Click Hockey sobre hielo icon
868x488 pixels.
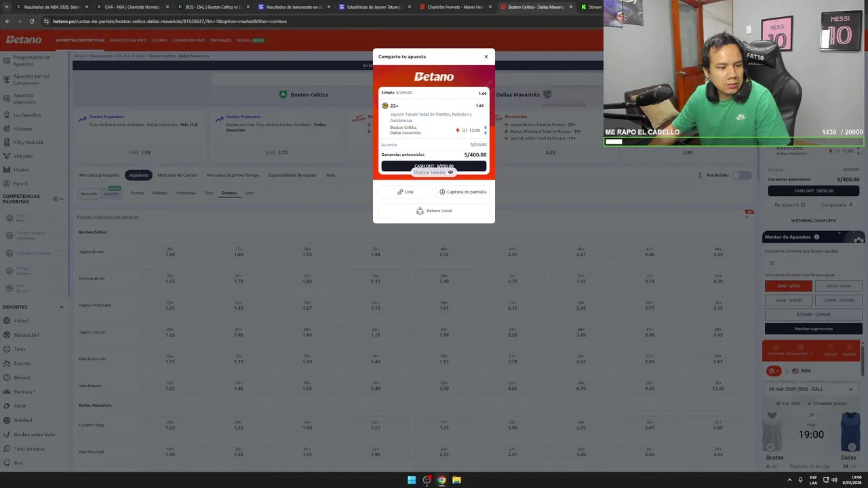click(7, 434)
